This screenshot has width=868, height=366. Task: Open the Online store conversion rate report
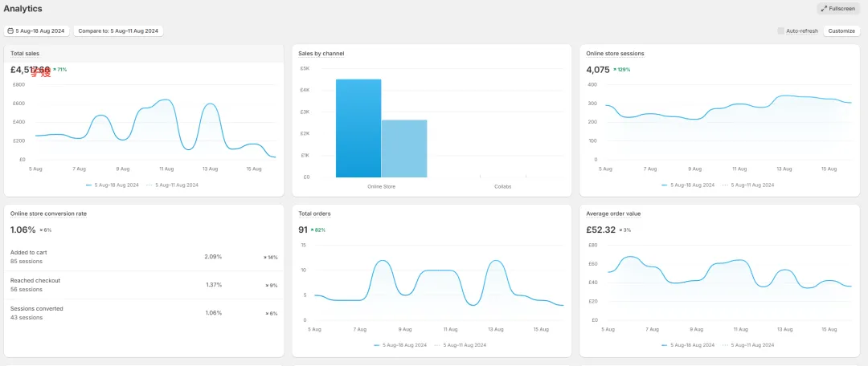point(48,213)
